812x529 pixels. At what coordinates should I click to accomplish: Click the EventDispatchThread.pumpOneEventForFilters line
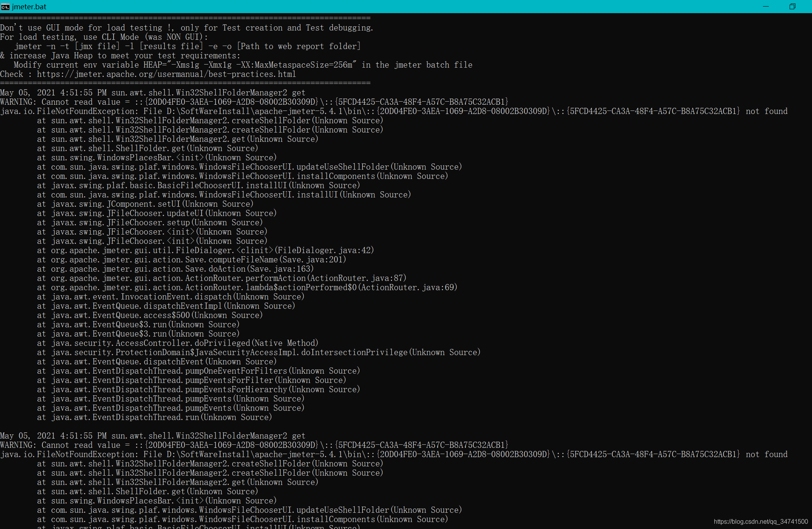(x=198, y=371)
